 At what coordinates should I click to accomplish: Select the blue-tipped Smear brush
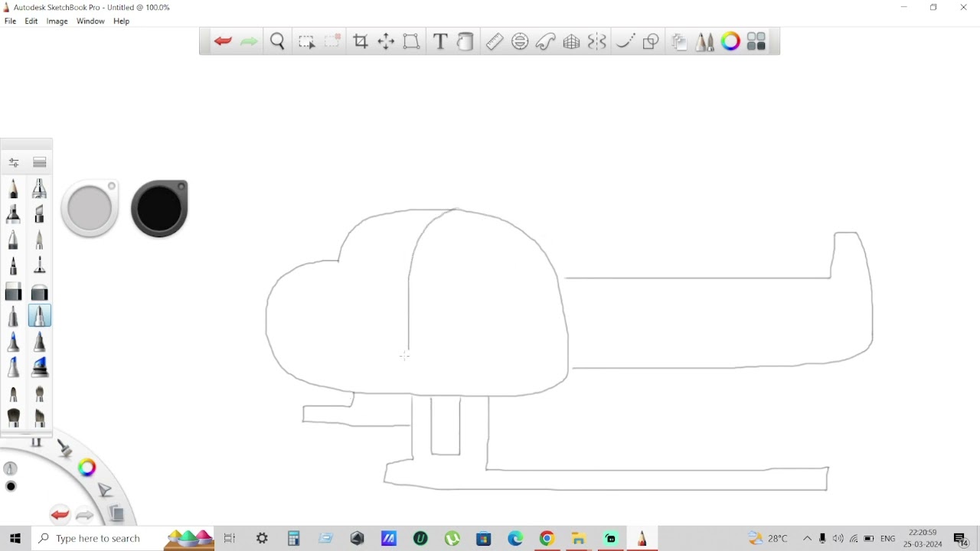14,341
